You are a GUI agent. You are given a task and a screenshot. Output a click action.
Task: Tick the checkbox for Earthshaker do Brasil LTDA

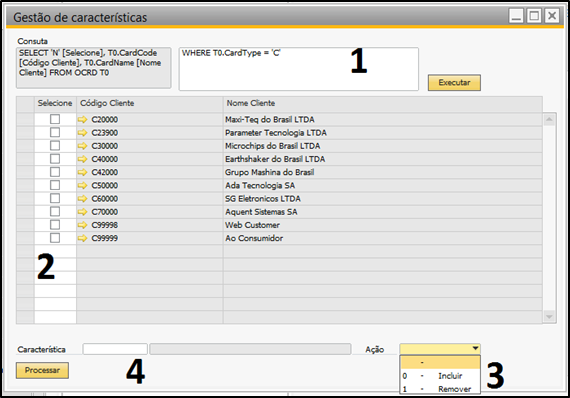[x=55, y=158]
